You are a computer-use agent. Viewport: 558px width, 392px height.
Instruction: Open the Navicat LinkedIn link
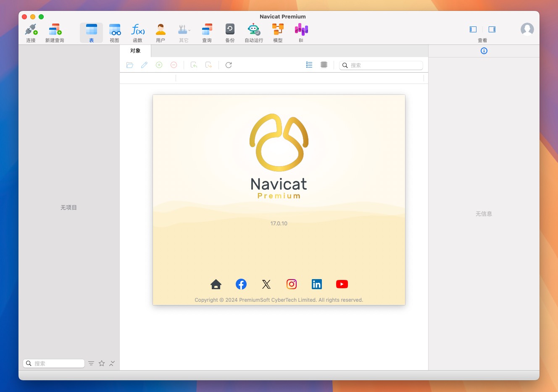click(x=317, y=284)
